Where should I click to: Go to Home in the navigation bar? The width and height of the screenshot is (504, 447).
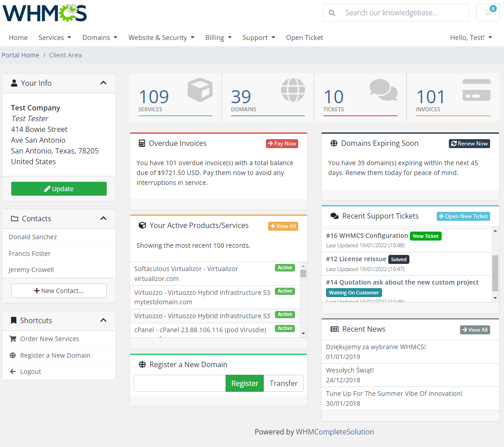tap(18, 38)
